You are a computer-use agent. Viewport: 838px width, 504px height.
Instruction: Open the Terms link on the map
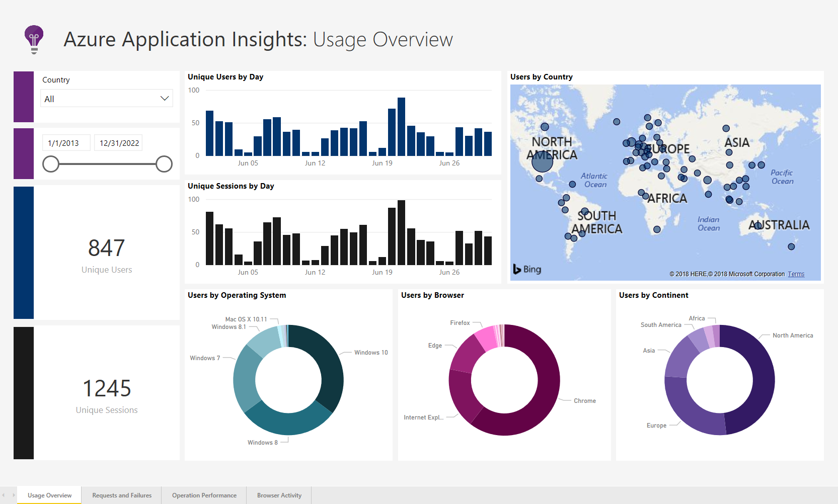pos(796,274)
